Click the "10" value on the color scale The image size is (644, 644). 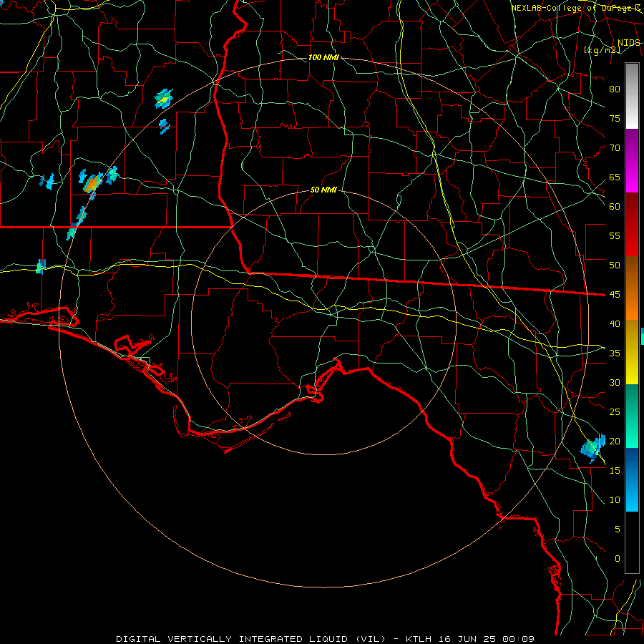coord(615,500)
